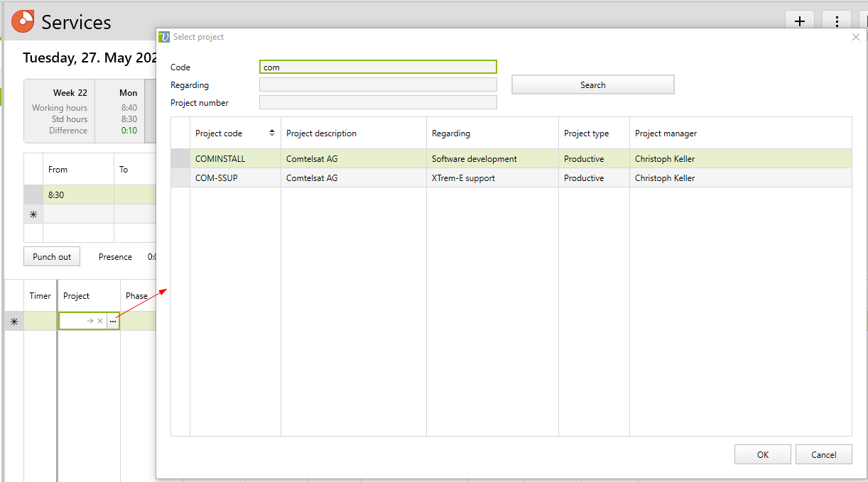Image resolution: width=868 pixels, height=482 pixels.
Task: Click the Project type column header
Action: click(586, 133)
